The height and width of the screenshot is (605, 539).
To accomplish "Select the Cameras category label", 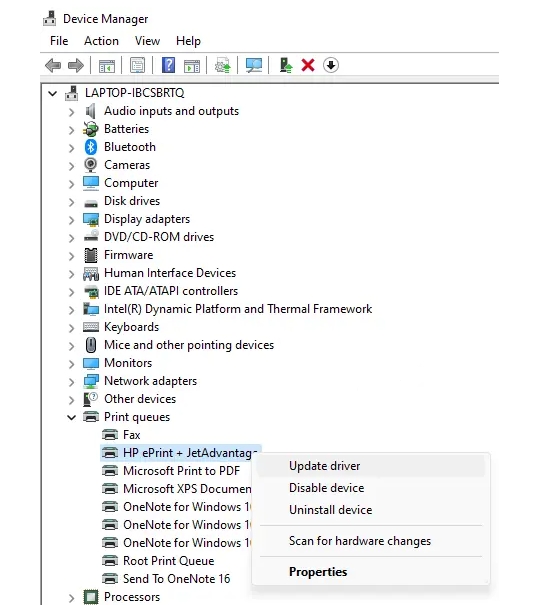I will [x=127, y=165].
